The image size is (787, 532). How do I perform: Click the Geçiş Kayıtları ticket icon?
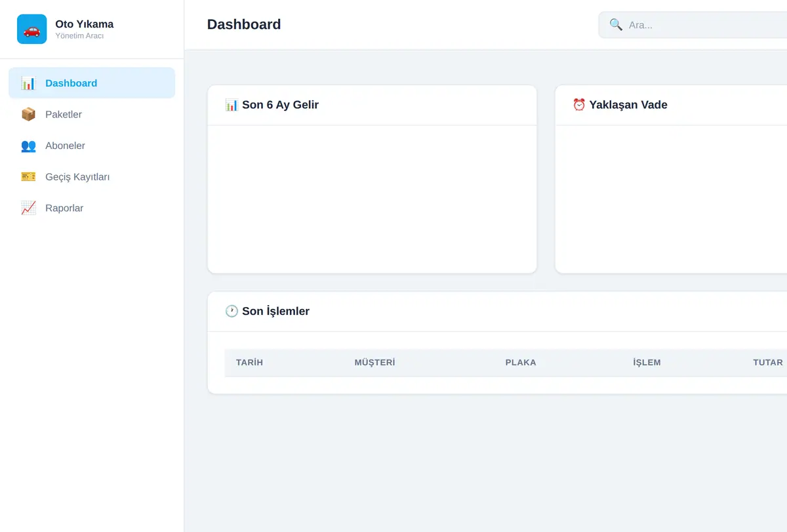click(x=28, y=177)
